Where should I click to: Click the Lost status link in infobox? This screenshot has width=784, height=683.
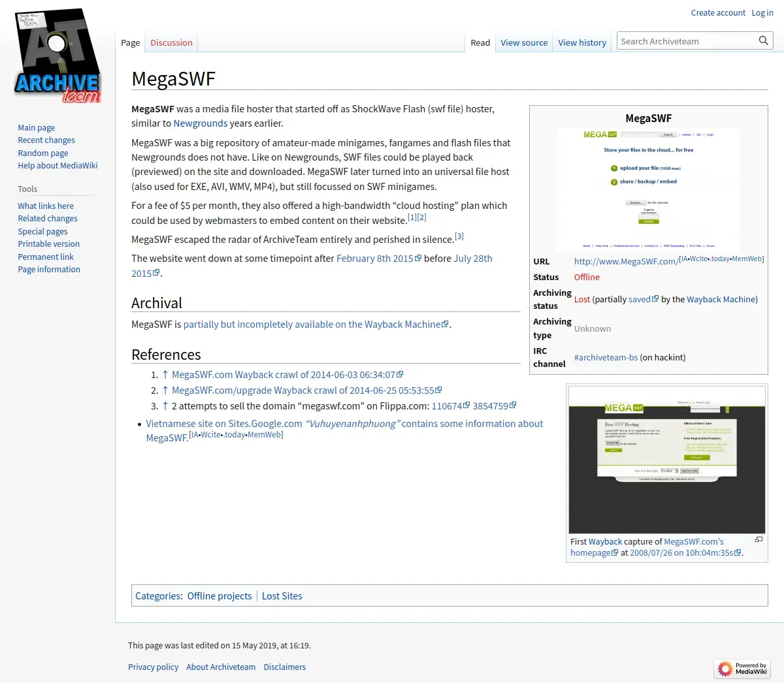coord(582,299)
